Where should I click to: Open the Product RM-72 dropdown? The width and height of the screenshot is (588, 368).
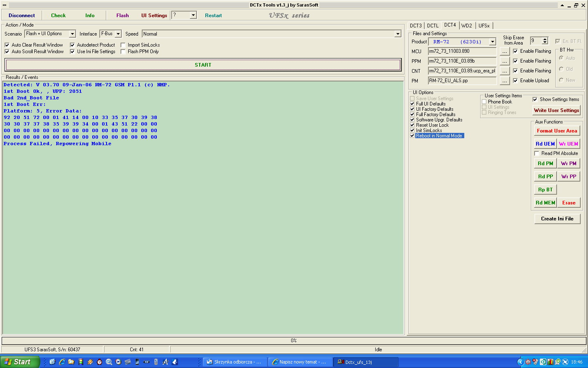pyautogui.click(x=492, y=42)
